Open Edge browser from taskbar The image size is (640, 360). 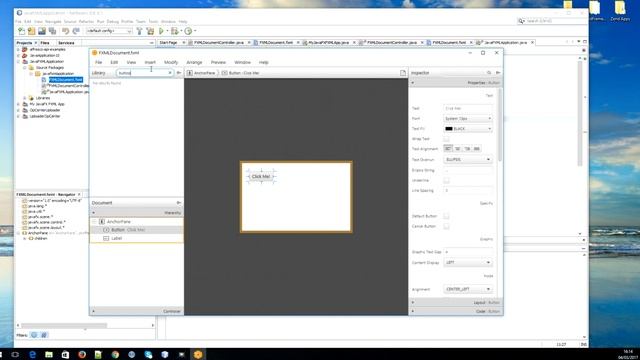point(32,354)
